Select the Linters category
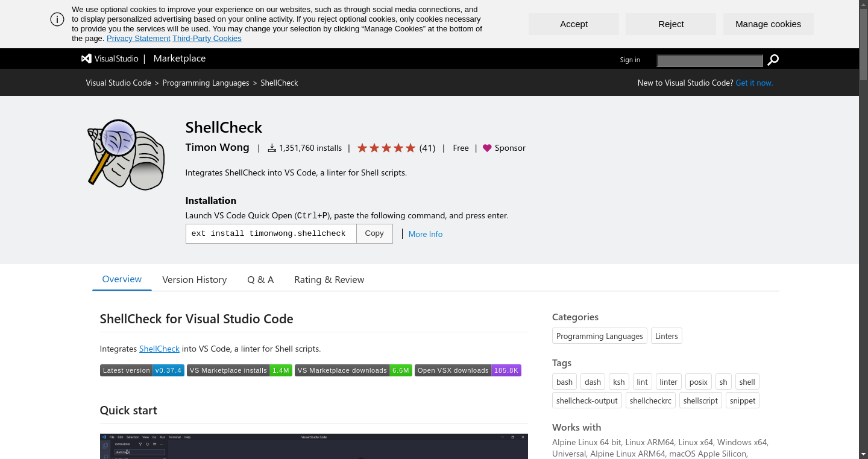 coord(667,336)
